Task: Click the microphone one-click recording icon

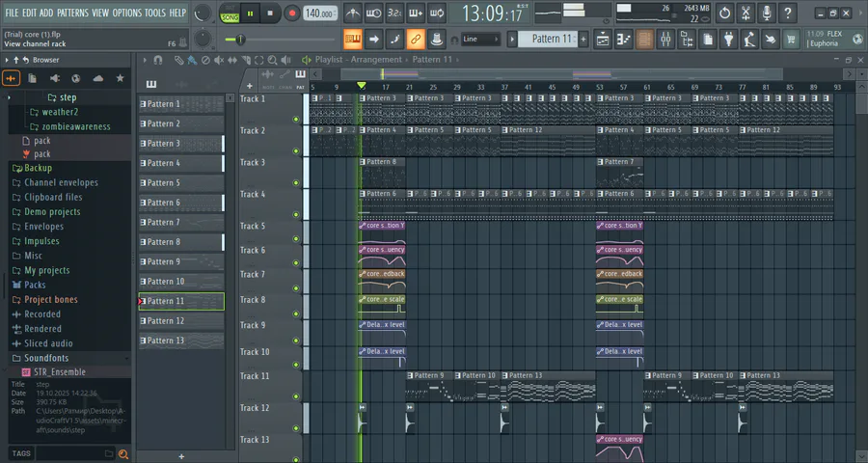Action: tap(767, 13)
